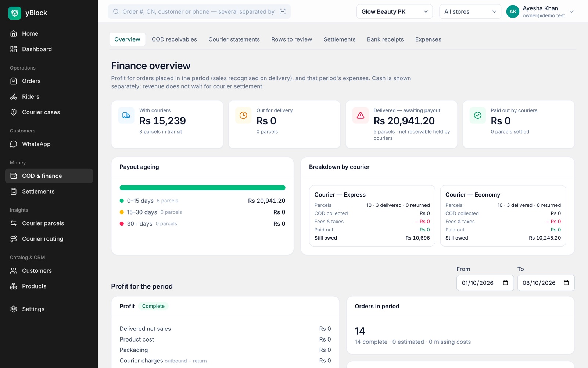Open Customers under Catalog & CRM
Screen dimensions: 588x368
click(x=49, y=271)
